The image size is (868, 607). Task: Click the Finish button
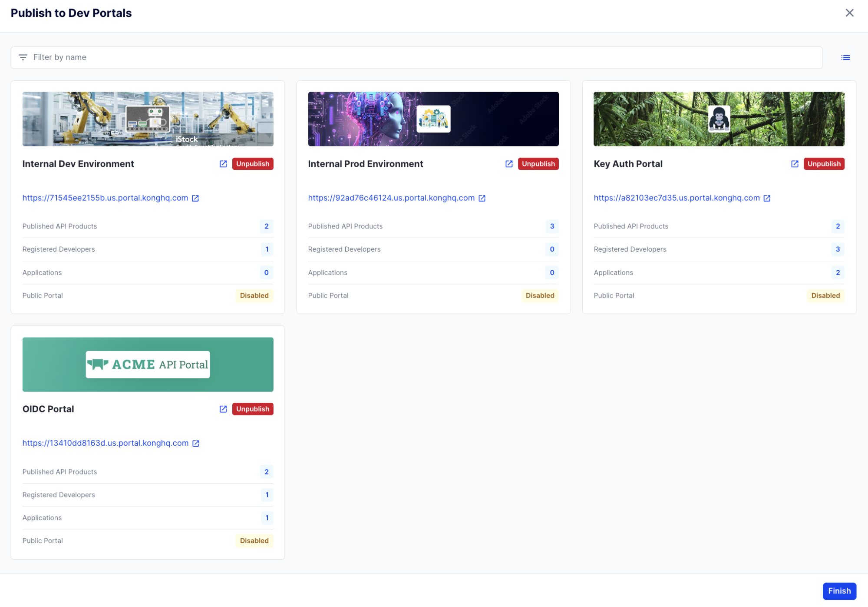pos(839,591)
